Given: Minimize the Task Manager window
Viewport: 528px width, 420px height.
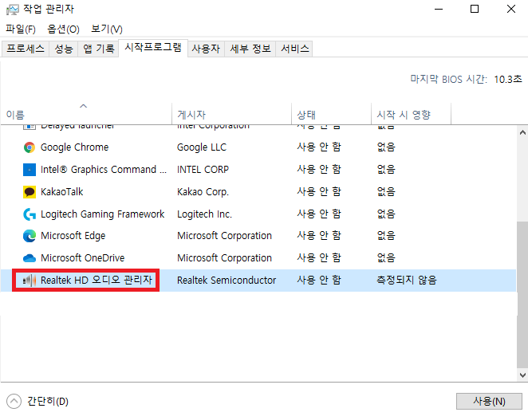Looking at the screenshot, I should (x=439, y=9).
